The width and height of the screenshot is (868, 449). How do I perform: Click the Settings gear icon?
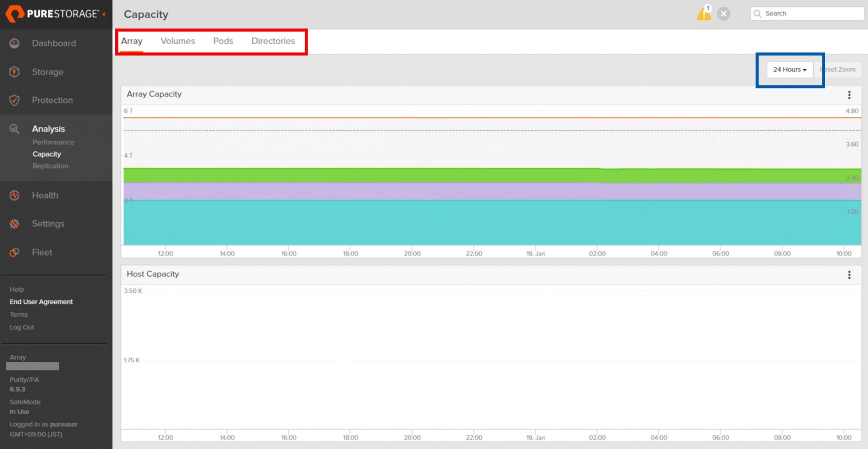pos(14,224)
